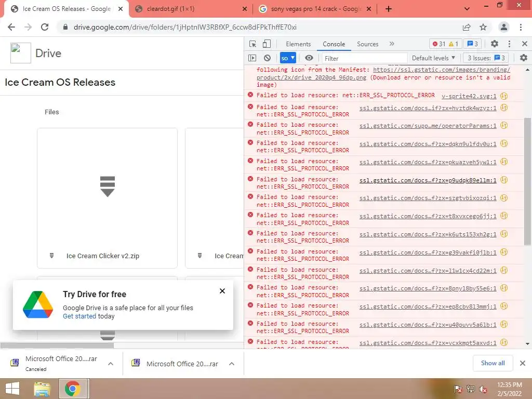Clear the console
The image size is (532, 399).
(x=268, y=58)
